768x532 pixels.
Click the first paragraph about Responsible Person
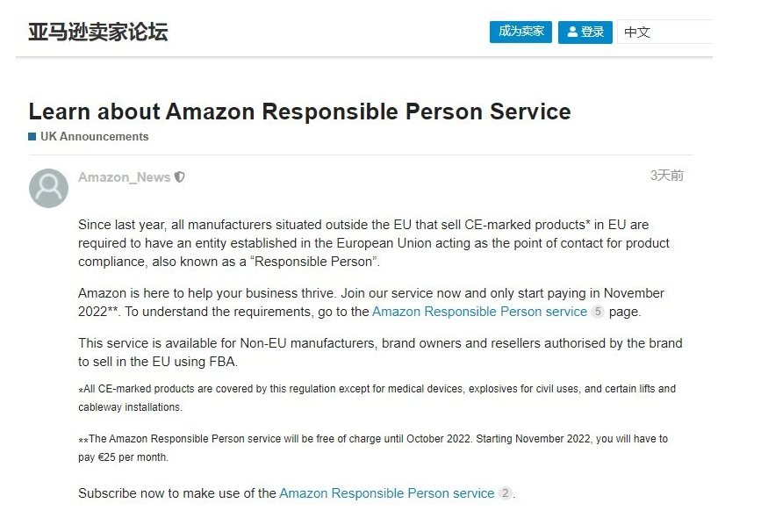(374, 243)
